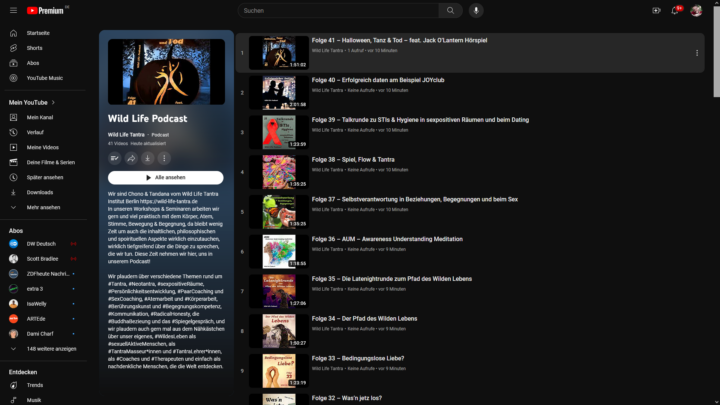The width and height of the screenshot is (720, 405).
Task: Open Folge 35 thumbnail
Action: point(279,292)
